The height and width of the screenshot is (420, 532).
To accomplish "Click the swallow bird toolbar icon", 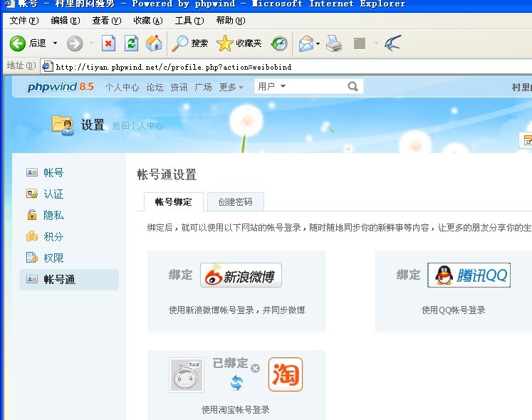I will point(393,43).
